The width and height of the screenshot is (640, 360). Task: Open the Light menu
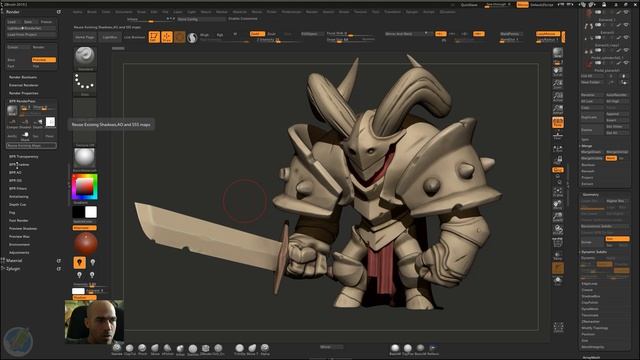click(x=191, y=12)
